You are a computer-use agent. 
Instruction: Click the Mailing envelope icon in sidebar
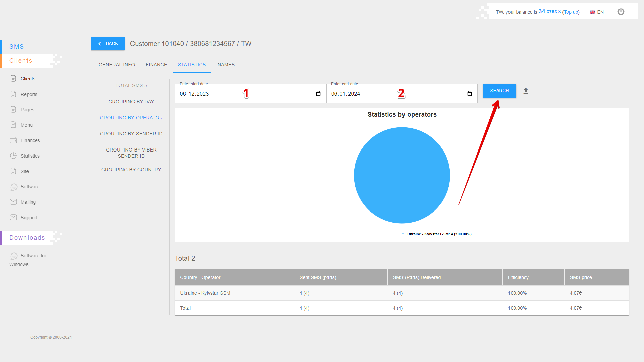tap(13, 202)
